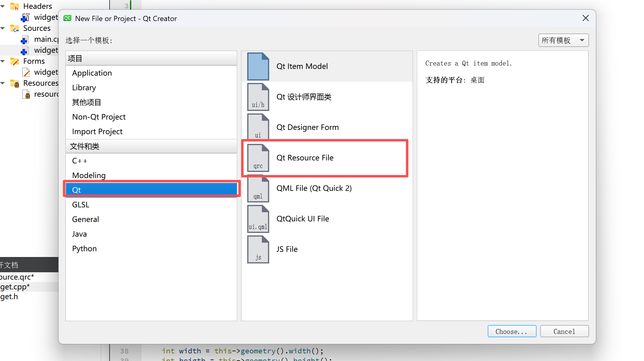Select the Application project category
Viewport: 644px width, 361px height.
point(92,73)
